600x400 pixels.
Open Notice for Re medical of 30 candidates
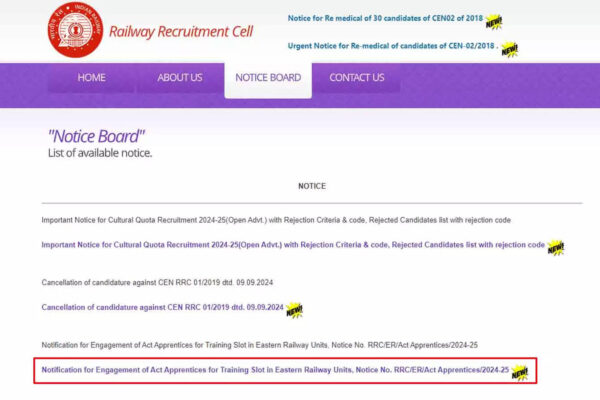click(x=383, y=20)
